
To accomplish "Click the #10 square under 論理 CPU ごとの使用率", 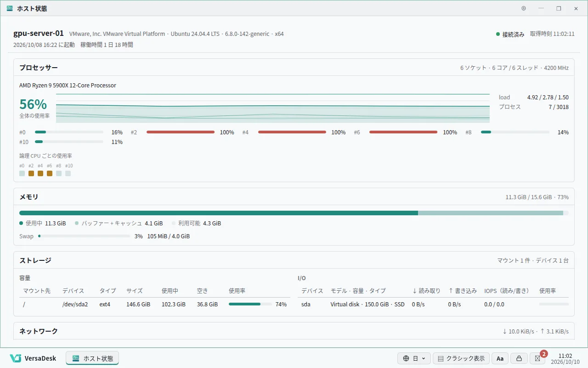I will pyautogui.click(x=68, y=173).
